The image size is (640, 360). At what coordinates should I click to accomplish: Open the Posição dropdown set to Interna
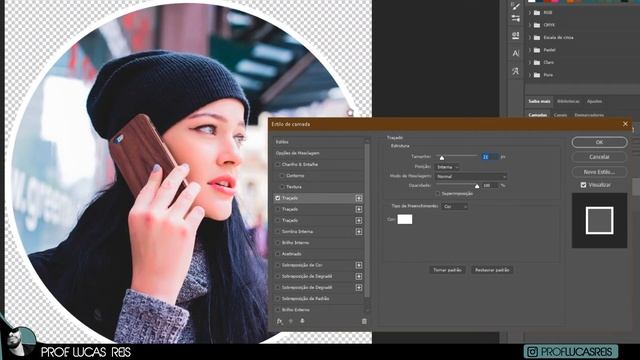pos(447,167)
